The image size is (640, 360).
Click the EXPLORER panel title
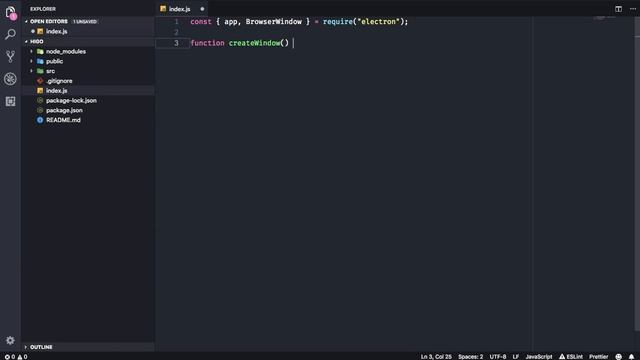43,9
